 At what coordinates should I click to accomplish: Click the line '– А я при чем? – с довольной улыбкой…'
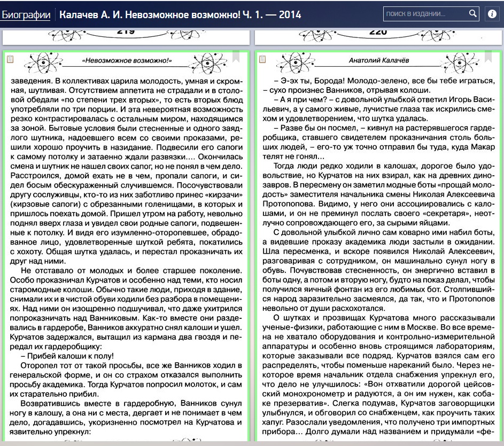pos(384,99)
